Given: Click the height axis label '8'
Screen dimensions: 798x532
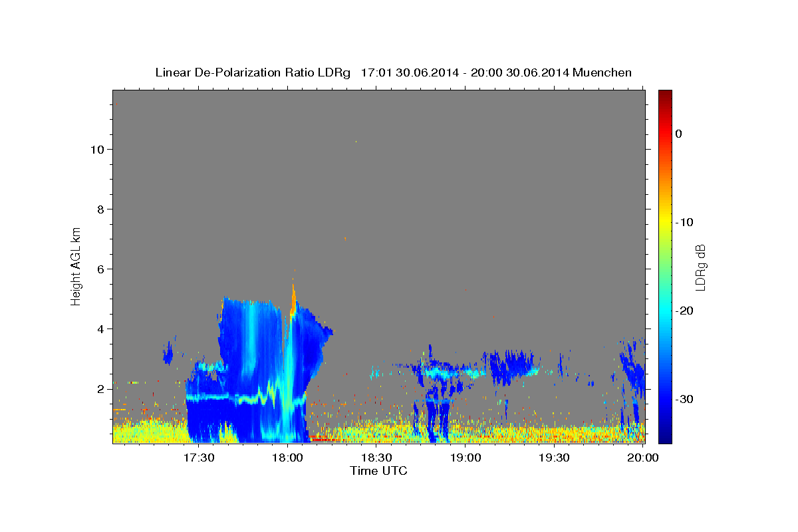Looking at the screenshot, I should click(x=100, y=209).
